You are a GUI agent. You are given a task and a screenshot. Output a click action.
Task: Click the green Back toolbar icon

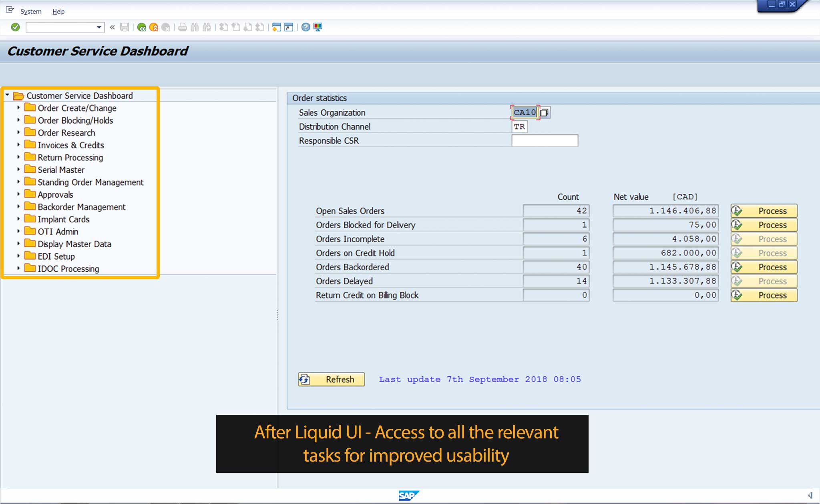pos(141,27)
